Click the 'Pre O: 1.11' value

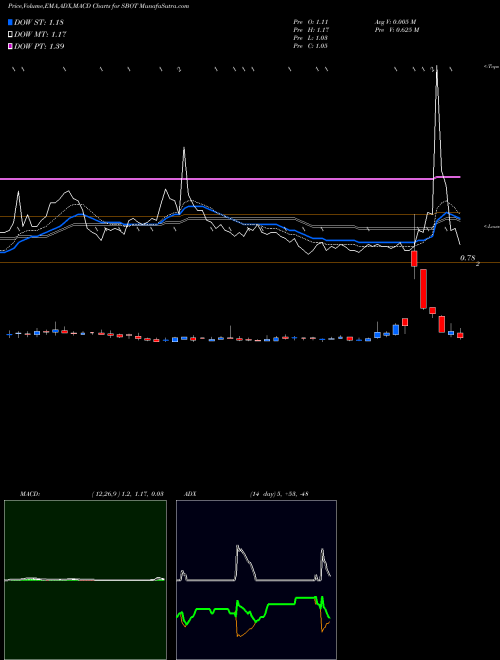tap(311, 22)
